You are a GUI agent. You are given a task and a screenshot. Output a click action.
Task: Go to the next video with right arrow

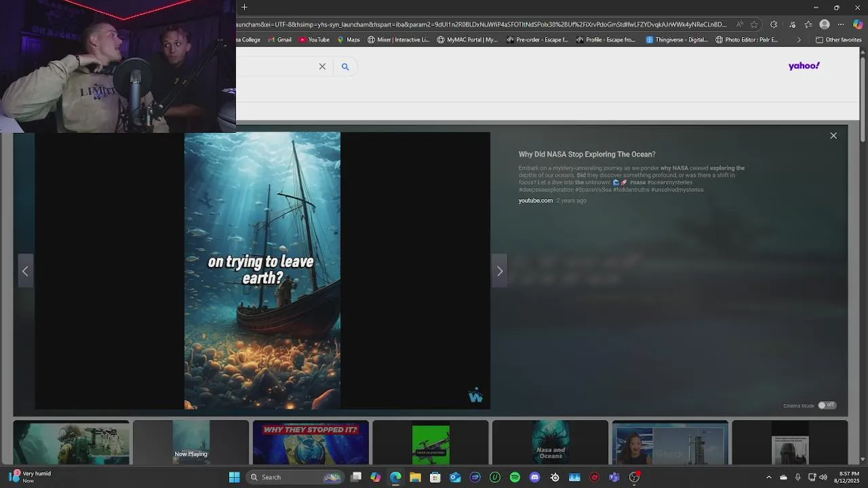tap(500, 271)
